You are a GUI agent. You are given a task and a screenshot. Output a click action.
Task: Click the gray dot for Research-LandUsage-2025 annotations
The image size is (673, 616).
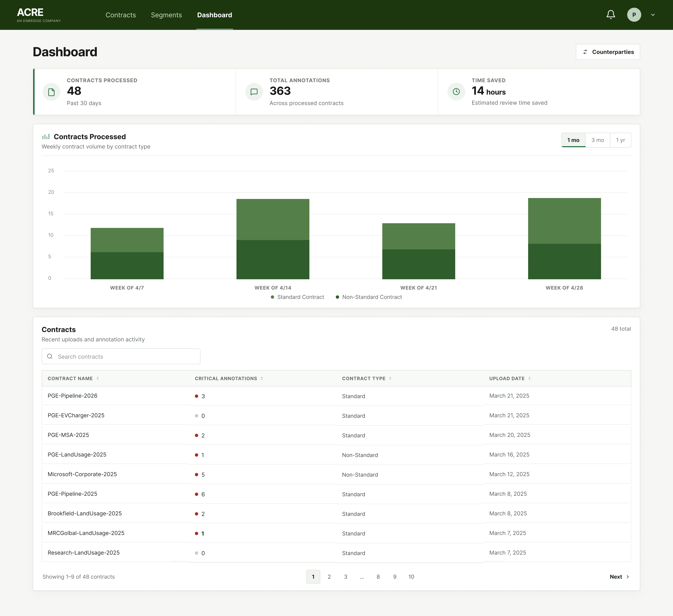[x=196, y=553]
